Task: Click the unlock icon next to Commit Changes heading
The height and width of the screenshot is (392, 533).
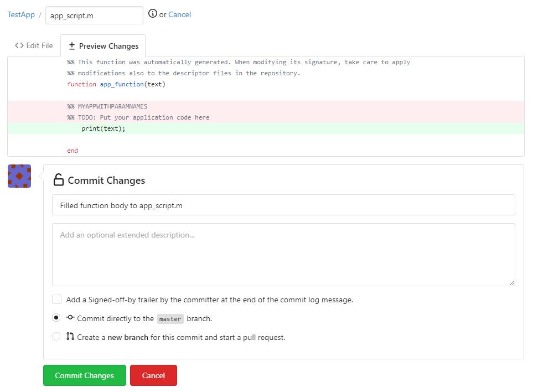Action: coord(58,180)
